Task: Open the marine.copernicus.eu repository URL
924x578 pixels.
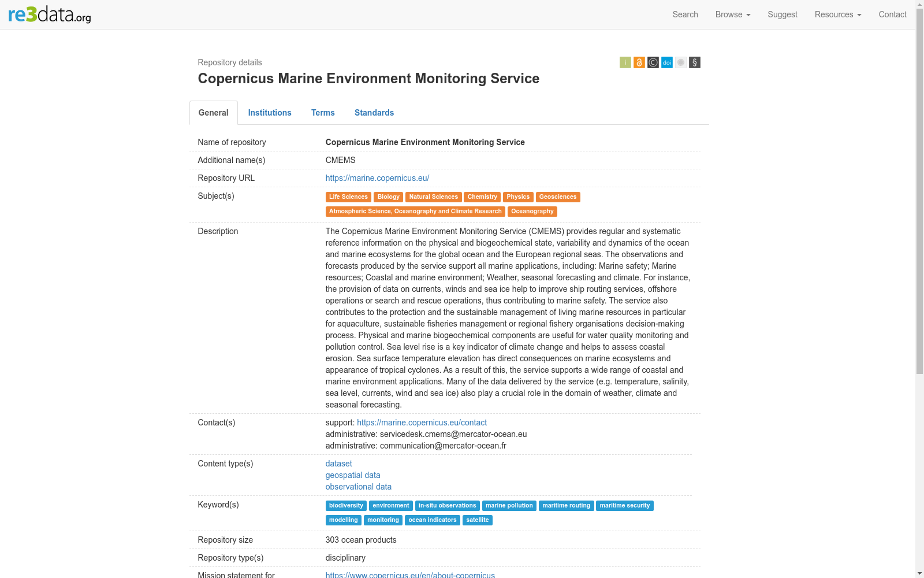Action: click(377, 178)
